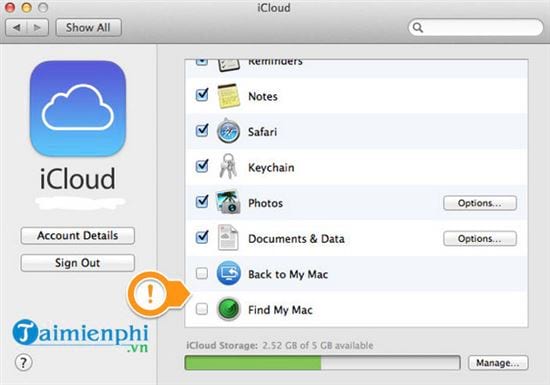Click the Manage storage button
The width and height of the screenshot is (550, 385).
coord(498,363)
